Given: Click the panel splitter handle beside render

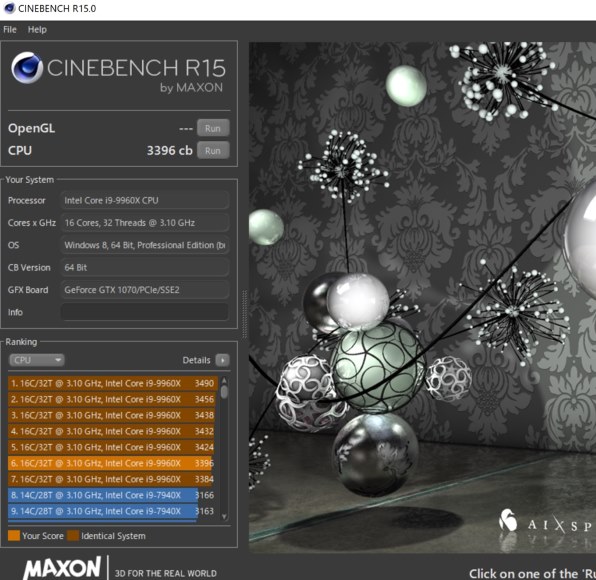Looking at the screenshot, I should (244, 314).
